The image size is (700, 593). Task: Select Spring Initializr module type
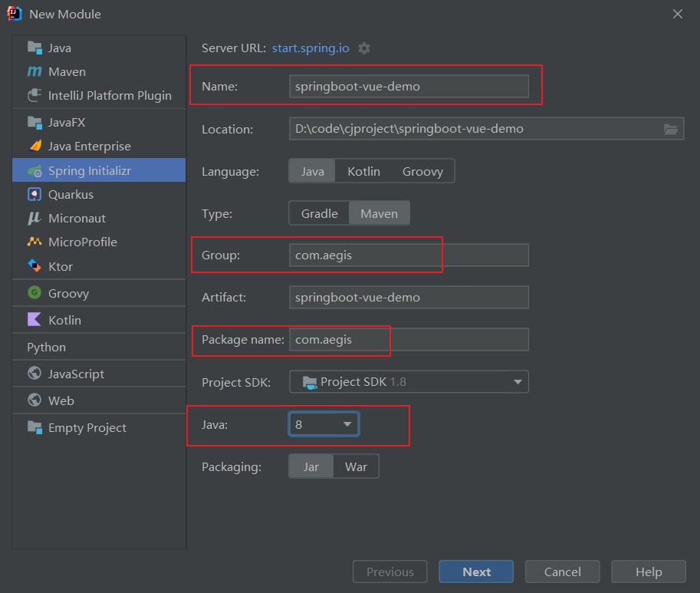(x=99, y=170)
